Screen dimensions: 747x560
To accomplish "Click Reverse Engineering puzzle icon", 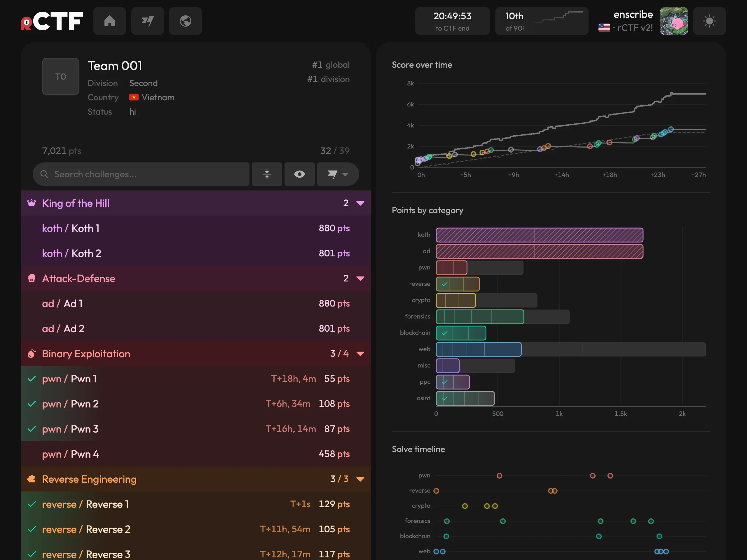I will coord(32,479).
